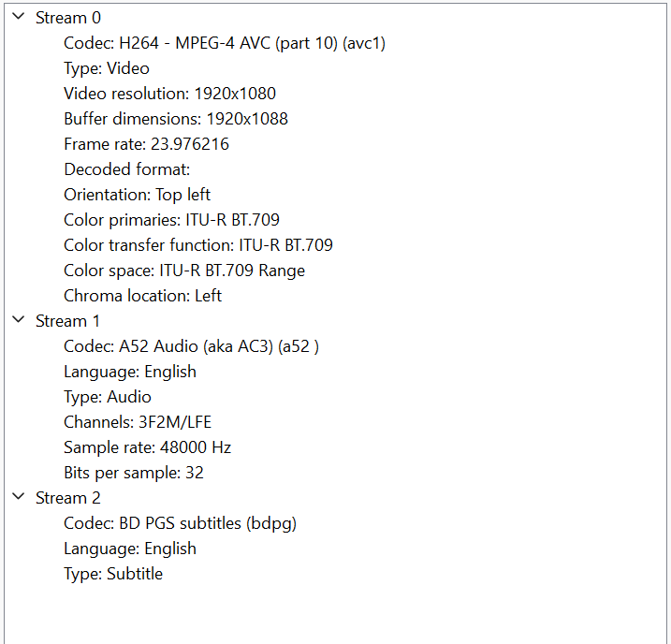This screenshot has height=644, width=671.
Task: Select Buffer dimensions 1920x1088 row
Action: click(x=176, y=119)
